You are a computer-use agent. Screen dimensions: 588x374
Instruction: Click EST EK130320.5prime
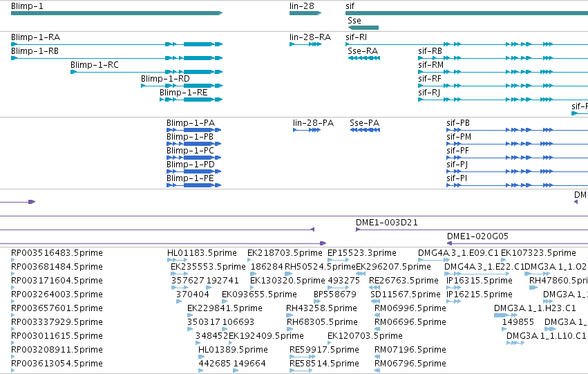pyautogui.click(x=287, y=281)
